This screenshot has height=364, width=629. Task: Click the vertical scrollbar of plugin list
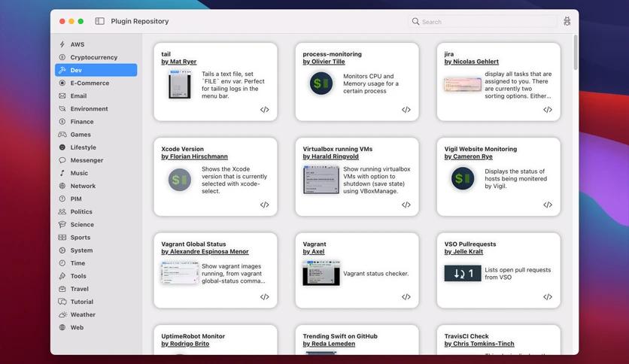point(576,53)
